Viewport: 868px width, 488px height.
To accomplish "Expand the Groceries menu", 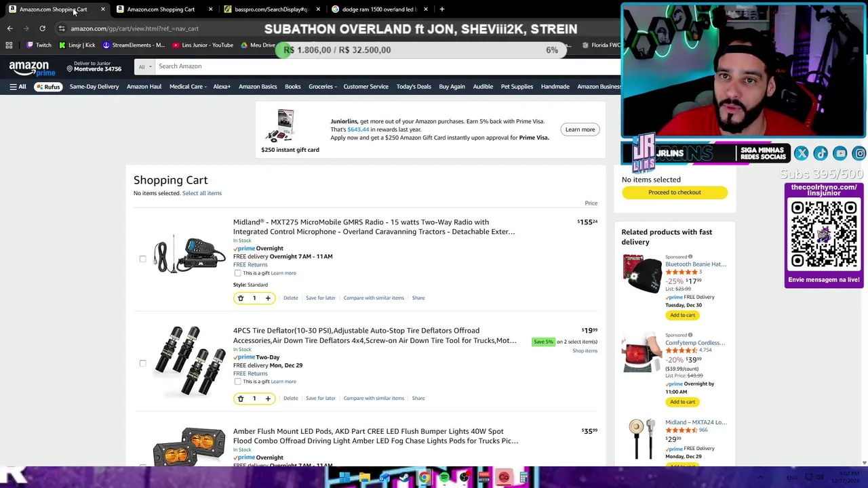I will 322,87.
